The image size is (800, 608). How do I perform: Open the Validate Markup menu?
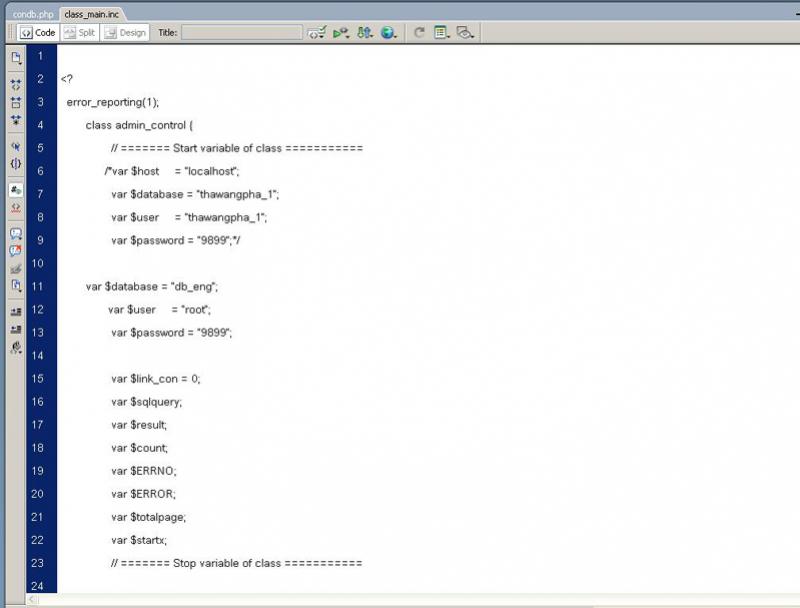[x=316, y=33]
